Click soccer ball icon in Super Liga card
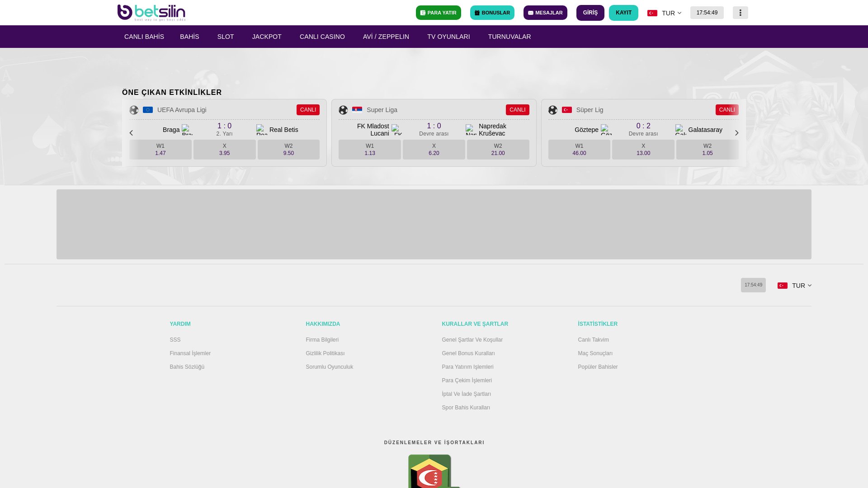This screenshot has width=868, height=488. 343,110
